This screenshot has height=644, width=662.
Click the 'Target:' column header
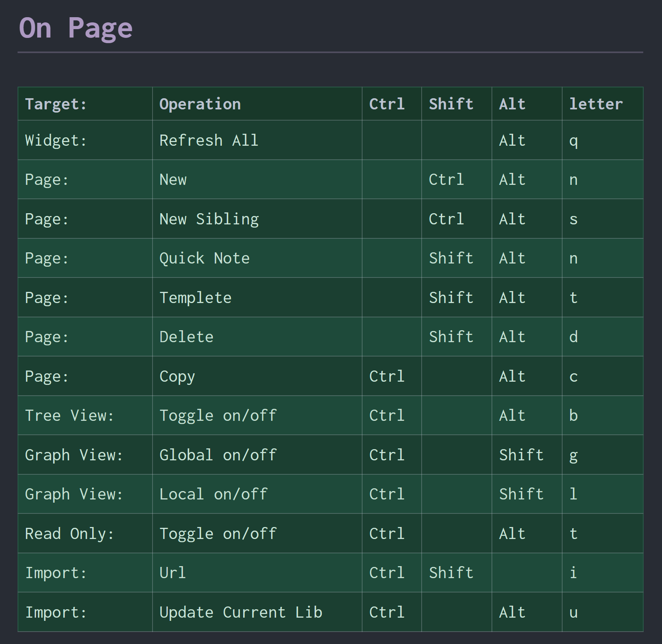pos(56,104)
